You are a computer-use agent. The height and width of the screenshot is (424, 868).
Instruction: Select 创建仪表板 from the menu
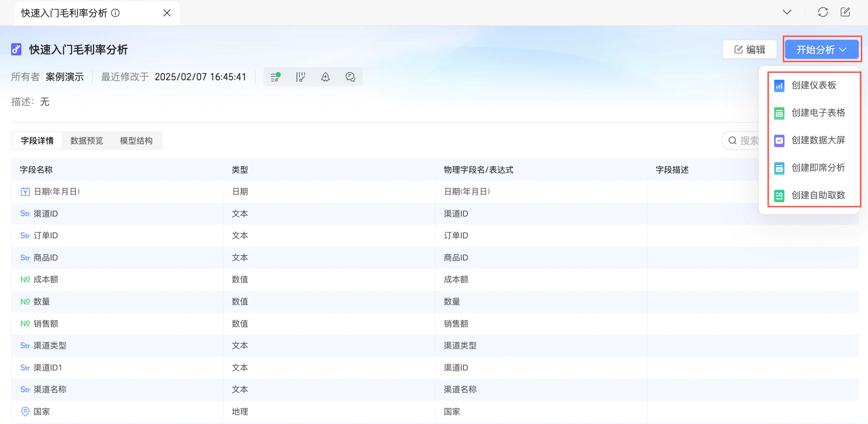point(814,85)
